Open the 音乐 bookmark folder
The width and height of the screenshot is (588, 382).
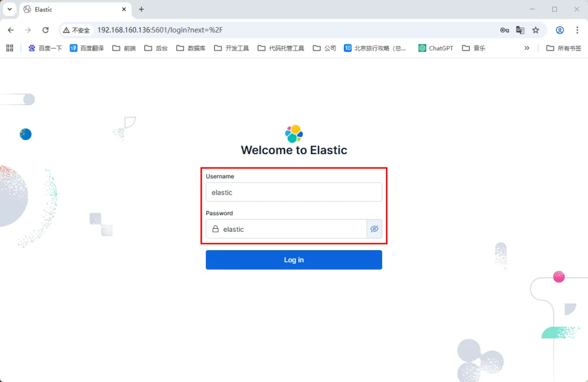click(x=474, y=48)
